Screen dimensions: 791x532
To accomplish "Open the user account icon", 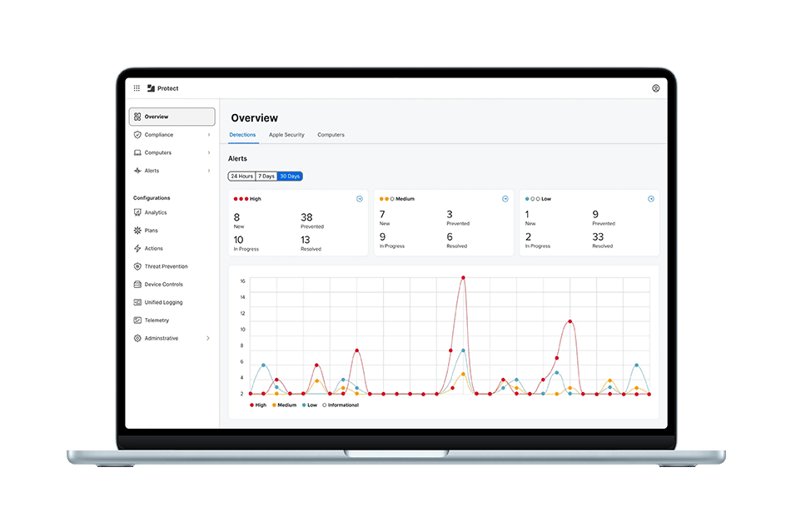I will click(655, 88).
